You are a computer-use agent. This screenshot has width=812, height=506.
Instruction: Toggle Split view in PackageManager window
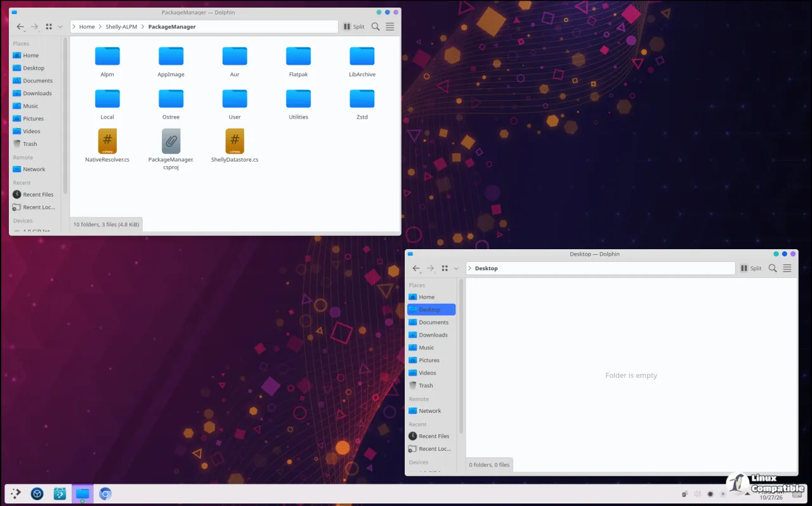tap(354, 27)
